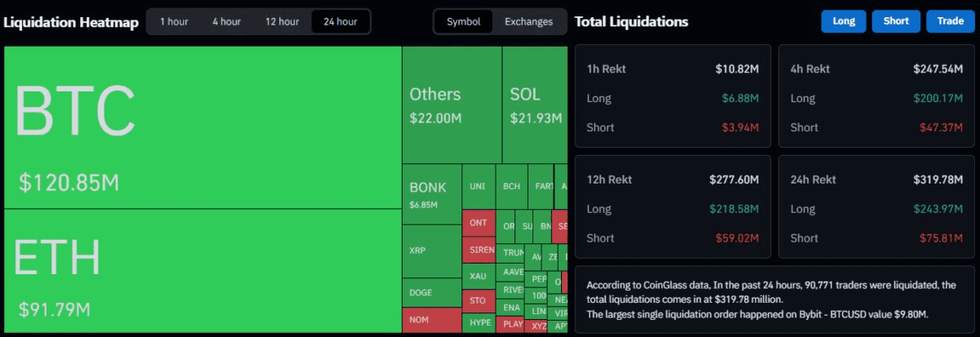Viewport: 980px width, 337px height.
Task: Choose the 12 hour timeframe
Action: pos(282,21)
